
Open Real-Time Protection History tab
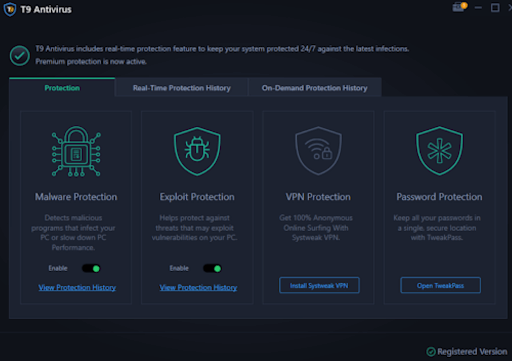click(182, 88)
